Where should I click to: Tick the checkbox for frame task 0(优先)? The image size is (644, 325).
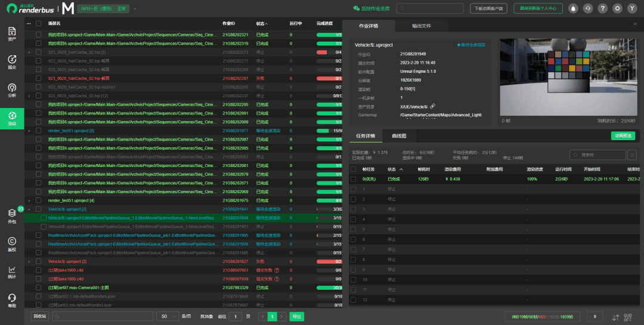click(354, 179)
